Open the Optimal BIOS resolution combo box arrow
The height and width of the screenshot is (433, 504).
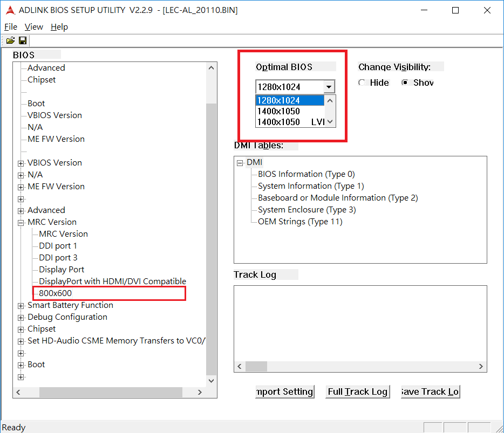tap(329, 87)
